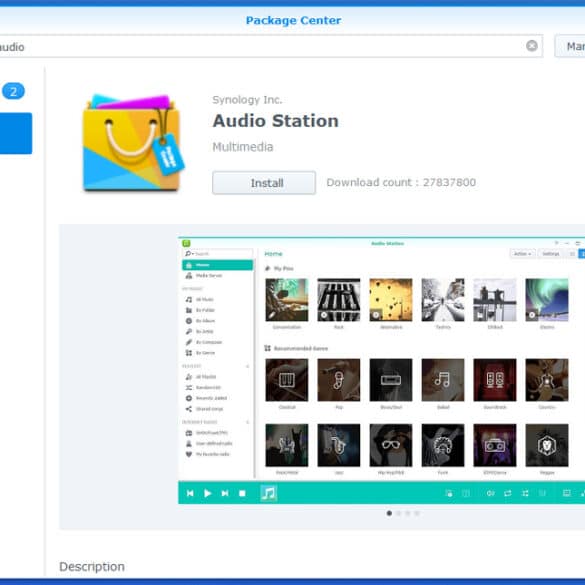Click the search magnifier dropdown in preview sidebar
The image size is (585, 585).
click(189, 254)
